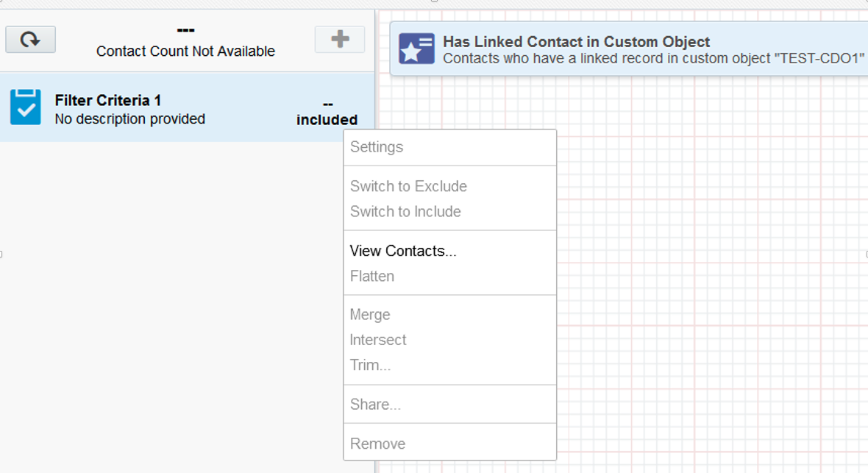Viewport: 868px width, 473px height.
Task: Click the panel collapse handle on the left edge
Action: (x=2, y=254)
